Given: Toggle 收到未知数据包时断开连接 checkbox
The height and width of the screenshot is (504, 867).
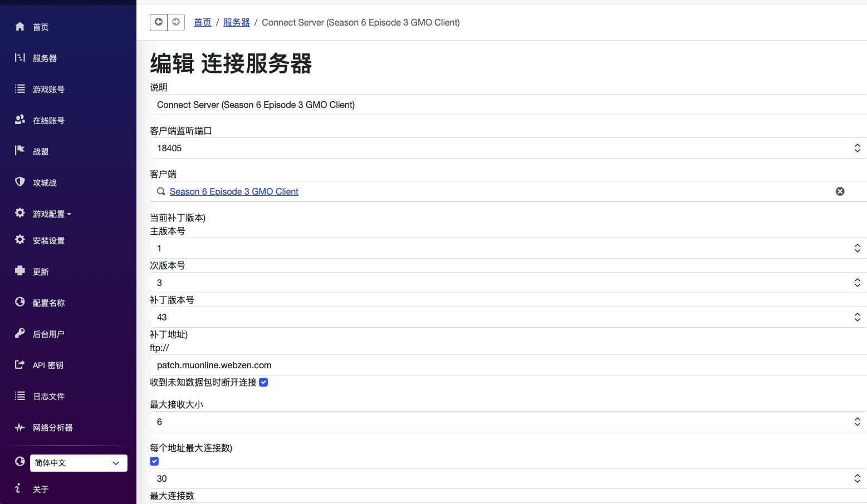Looking at the screenshot, I should 264,382.
